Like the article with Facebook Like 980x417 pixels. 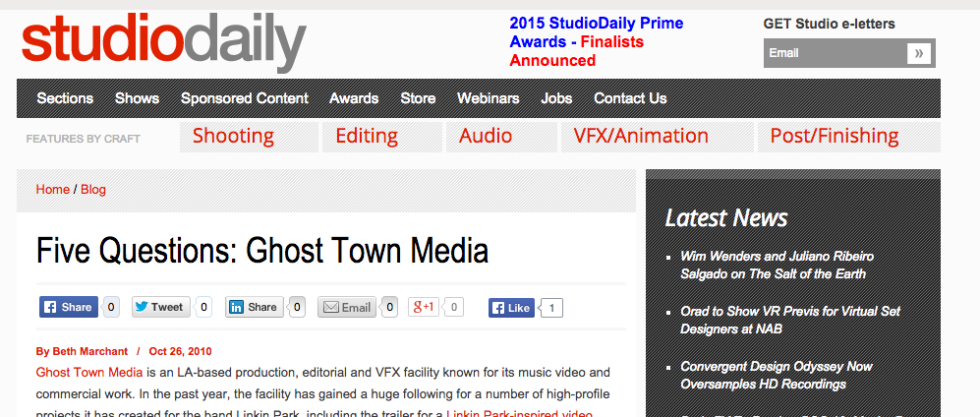(x=511, y=308)
